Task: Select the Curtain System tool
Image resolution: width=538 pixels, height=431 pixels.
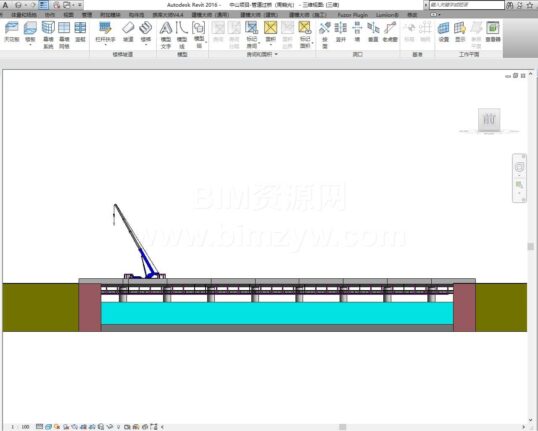Action: [48, 35]
